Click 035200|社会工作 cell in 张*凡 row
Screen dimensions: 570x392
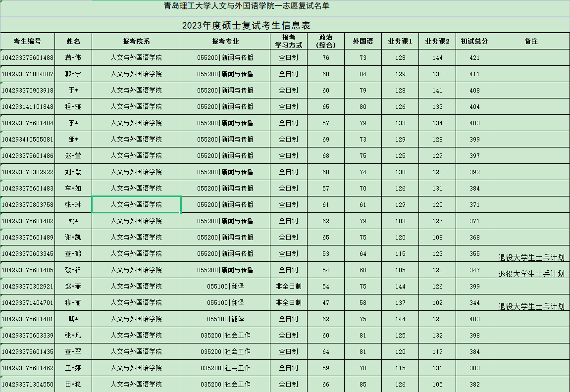point(225,335)
